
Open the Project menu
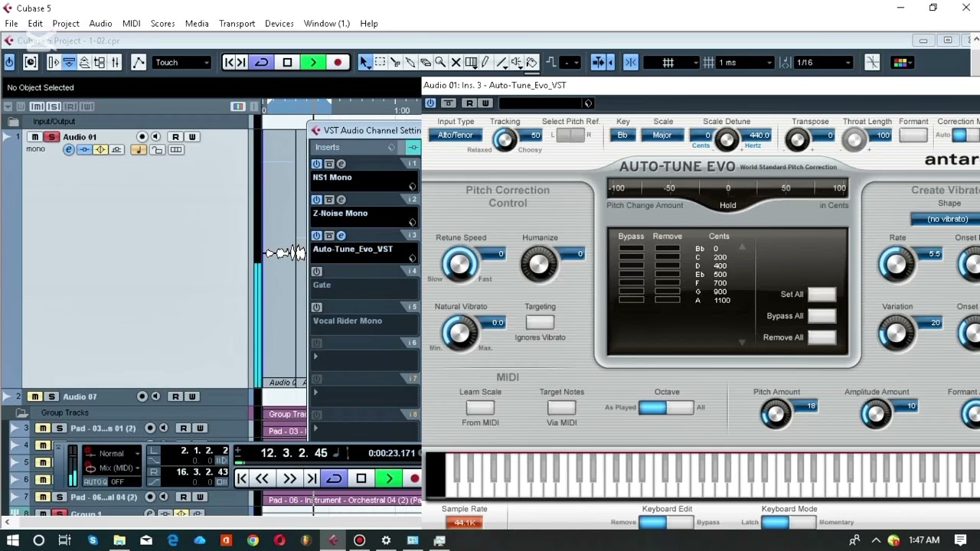tap(66, 24)
